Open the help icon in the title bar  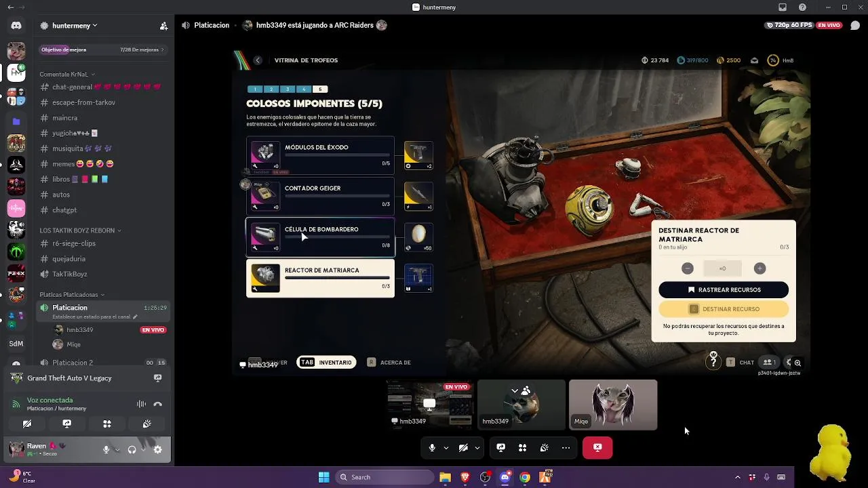(x=802, y=7)
